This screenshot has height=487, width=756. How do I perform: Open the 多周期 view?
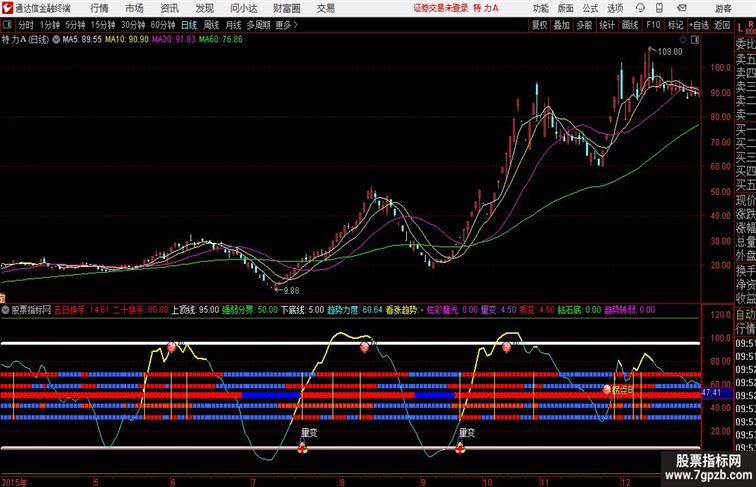[258, 25]
